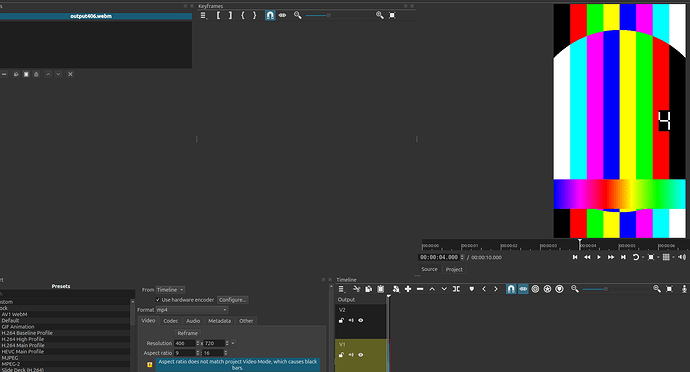The width and height of the screenshot is (690, 372).
Task: Set filter end with right bracket icon
Action: 230,15
